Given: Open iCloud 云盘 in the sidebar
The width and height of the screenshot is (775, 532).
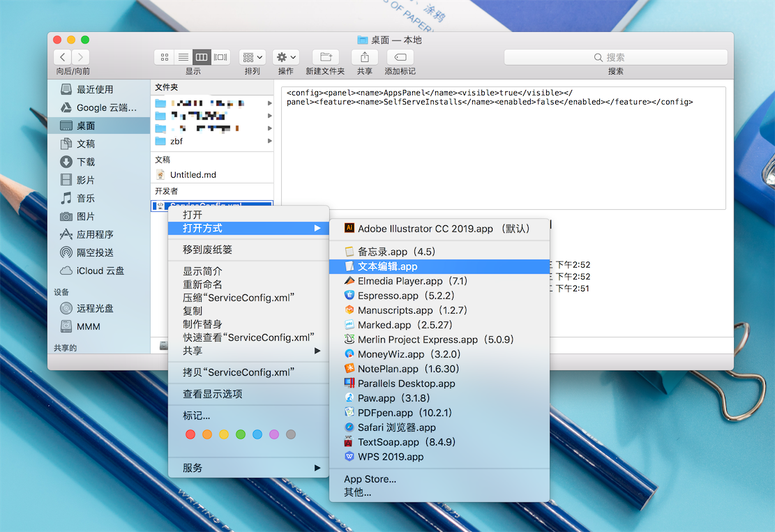Looking at the screenshot, I should click(99, 271).
